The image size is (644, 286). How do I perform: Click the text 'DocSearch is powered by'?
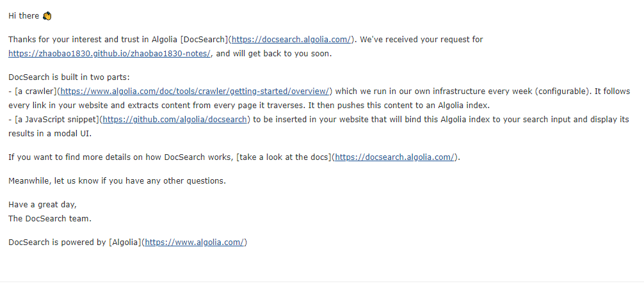(x=57, y=242)
